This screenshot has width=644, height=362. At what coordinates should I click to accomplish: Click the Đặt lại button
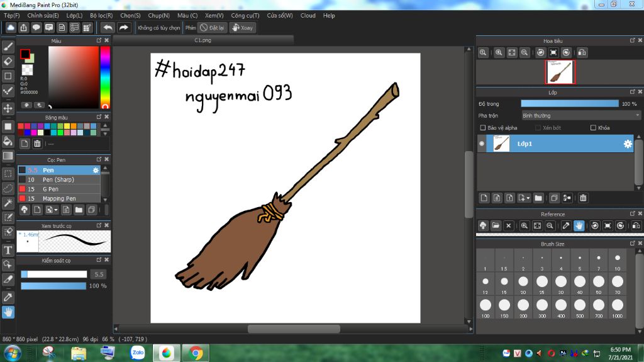tap(213, 28)
